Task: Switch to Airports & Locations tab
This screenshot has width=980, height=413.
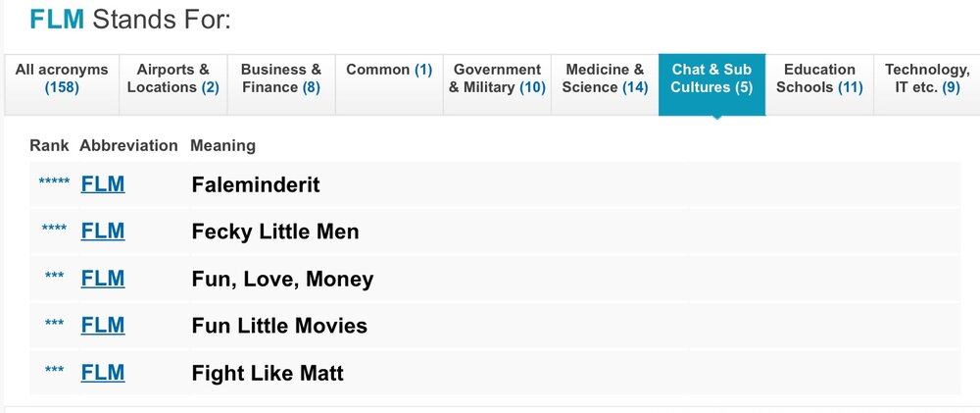Action: [x=173, y=84]
